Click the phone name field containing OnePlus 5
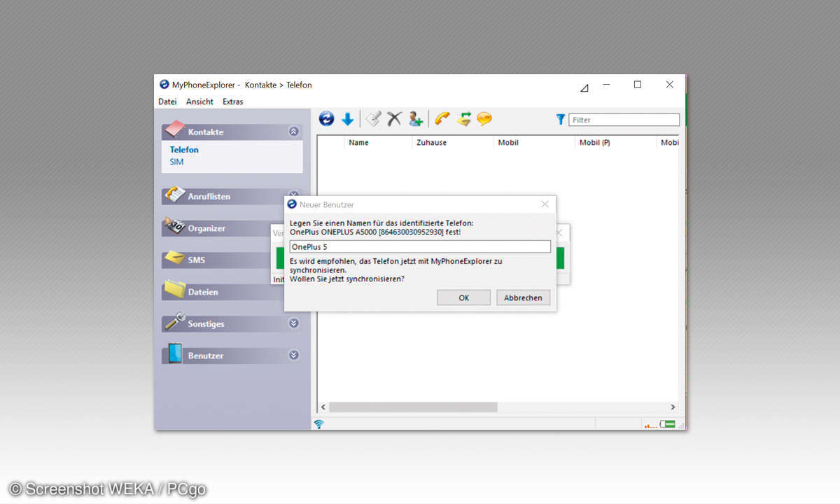This screenshot has width=840, height=504. pos(420,246)
